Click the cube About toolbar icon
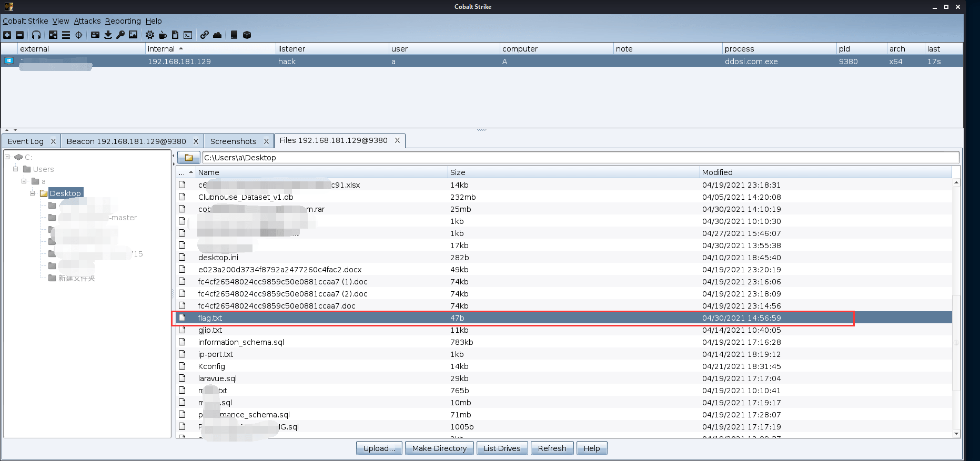Viewport: 980px width, 461px height. pyautogui.click(x=247, y=35)
